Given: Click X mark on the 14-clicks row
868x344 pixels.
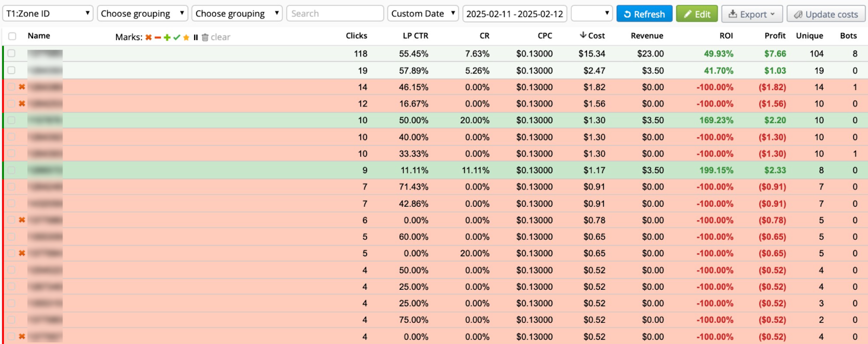Looking at the screenshot, I should pos(22,87).
